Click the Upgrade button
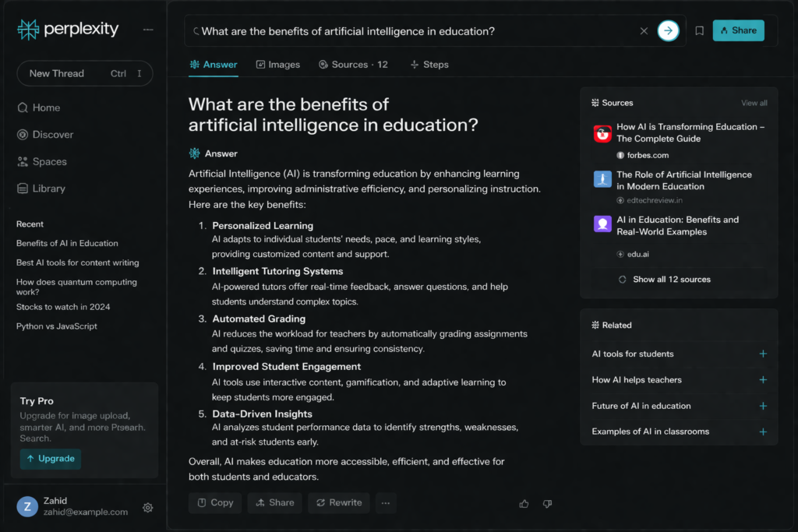Image resolution: width=798 pixels, height=532 pixels. click(51, 459)
